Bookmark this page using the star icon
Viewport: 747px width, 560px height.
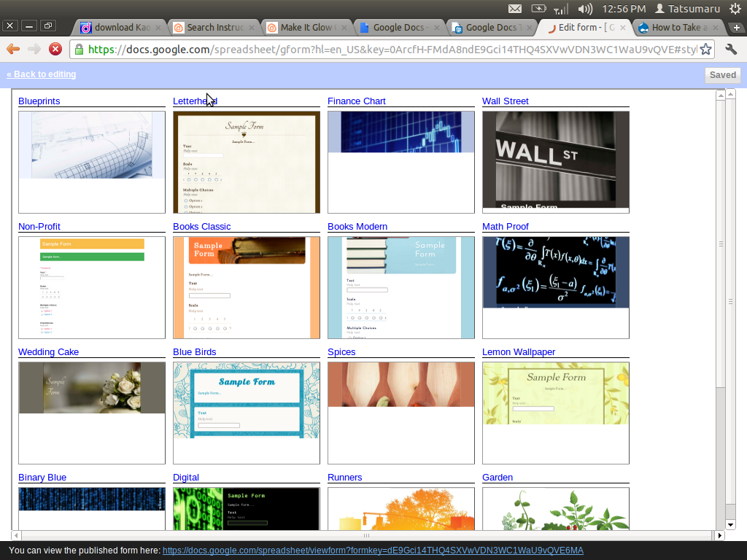[705, 50]
